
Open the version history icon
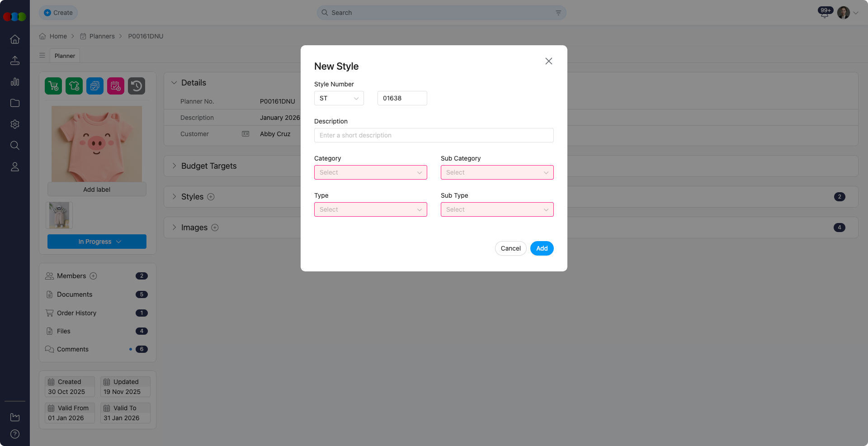click(x=137, y=85)
